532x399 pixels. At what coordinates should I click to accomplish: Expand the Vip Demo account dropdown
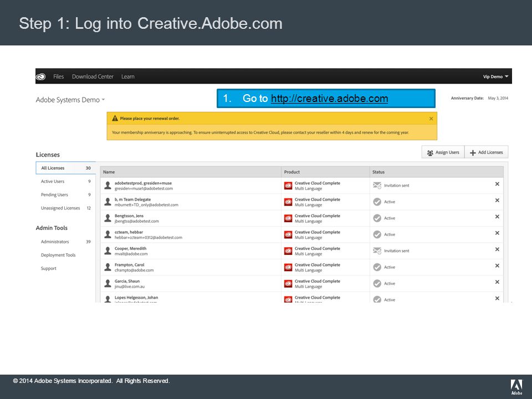(x=495, y=76)
